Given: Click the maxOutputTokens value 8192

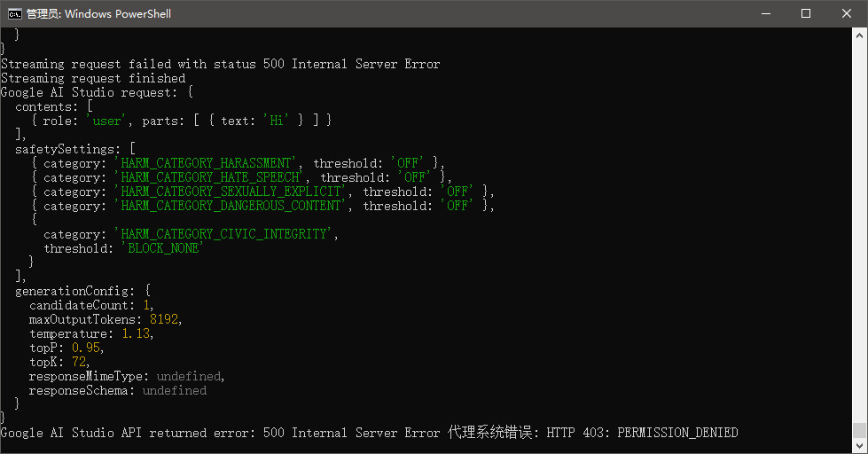Looking at the screenshot, I should tap(163, 319).
